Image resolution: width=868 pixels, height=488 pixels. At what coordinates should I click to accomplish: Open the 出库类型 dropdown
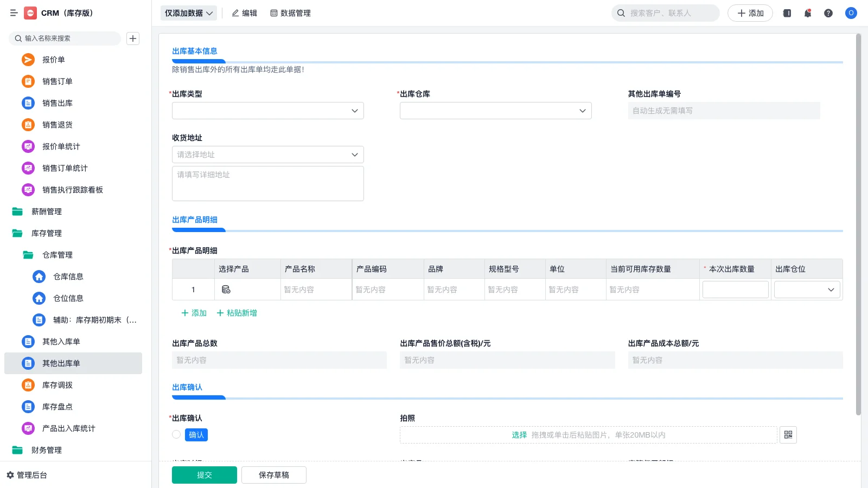pyautogui.click(x=267, y=111)
